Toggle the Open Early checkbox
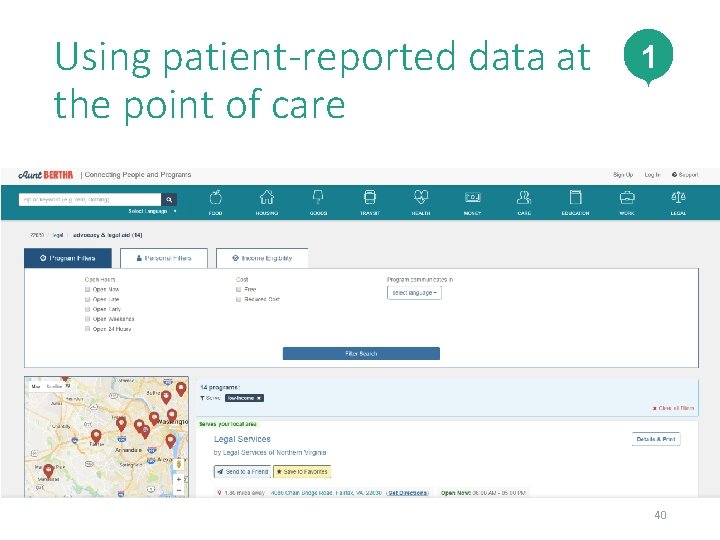The width and height of the screenshot is (720, 540). (87, 309)
